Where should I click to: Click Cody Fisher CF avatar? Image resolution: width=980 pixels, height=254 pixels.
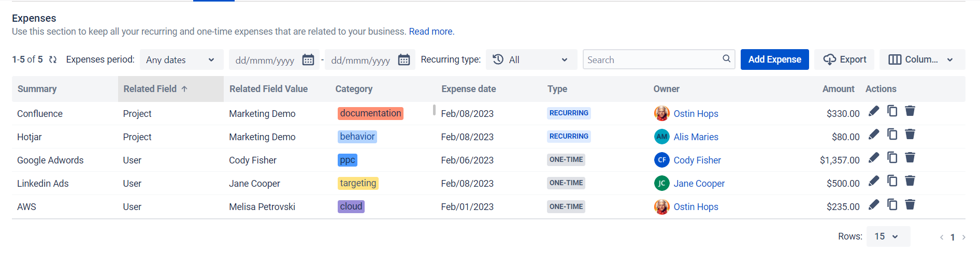pyautogui.click(x=662, y=160)
